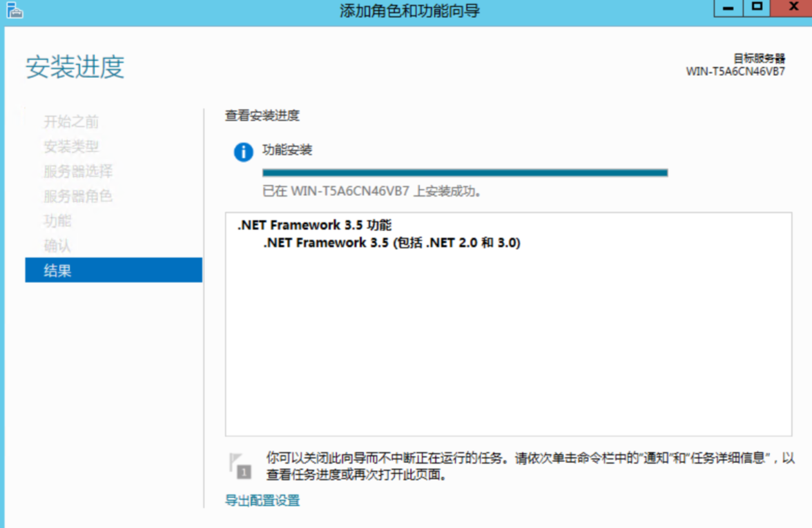Click the notification flag icon
Viewport: 812px width, 528px height.
pos(240,466)
